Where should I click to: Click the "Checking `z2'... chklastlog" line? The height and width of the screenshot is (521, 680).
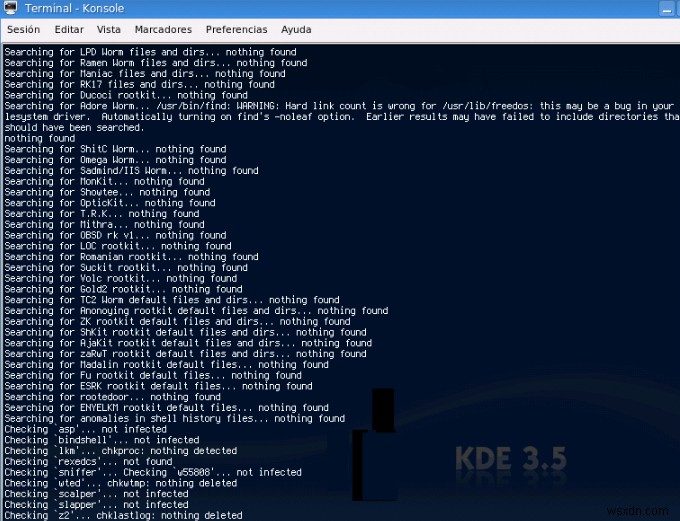[x=124, y=515]
